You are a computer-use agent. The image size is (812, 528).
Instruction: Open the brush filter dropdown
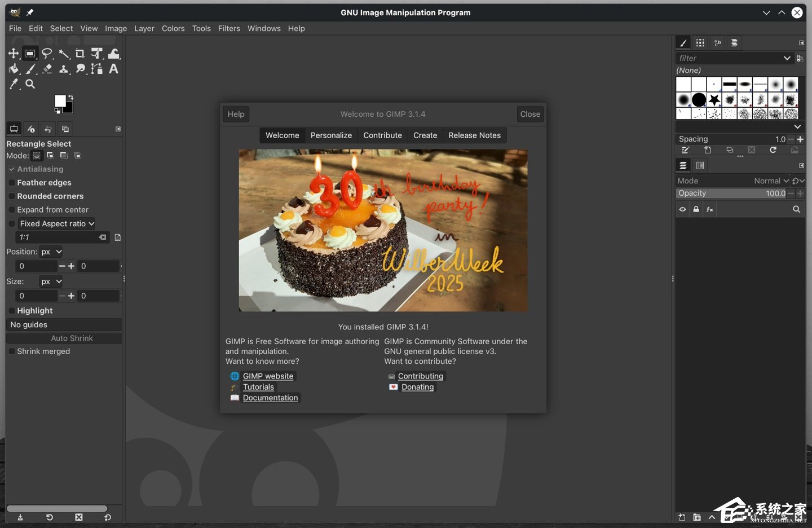pyautogui.click(x=787, y=58)
